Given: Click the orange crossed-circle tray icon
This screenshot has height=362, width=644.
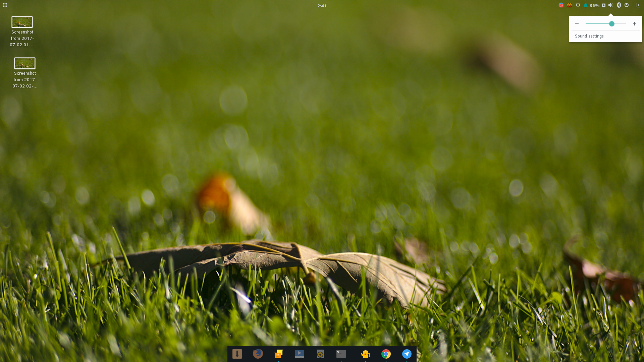Looking at the screenshot, I should point(570,5).
